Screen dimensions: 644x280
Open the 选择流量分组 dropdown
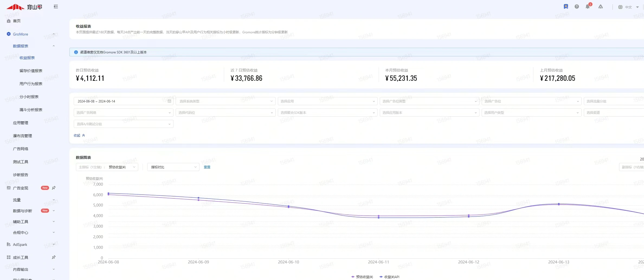click(614, 101)
